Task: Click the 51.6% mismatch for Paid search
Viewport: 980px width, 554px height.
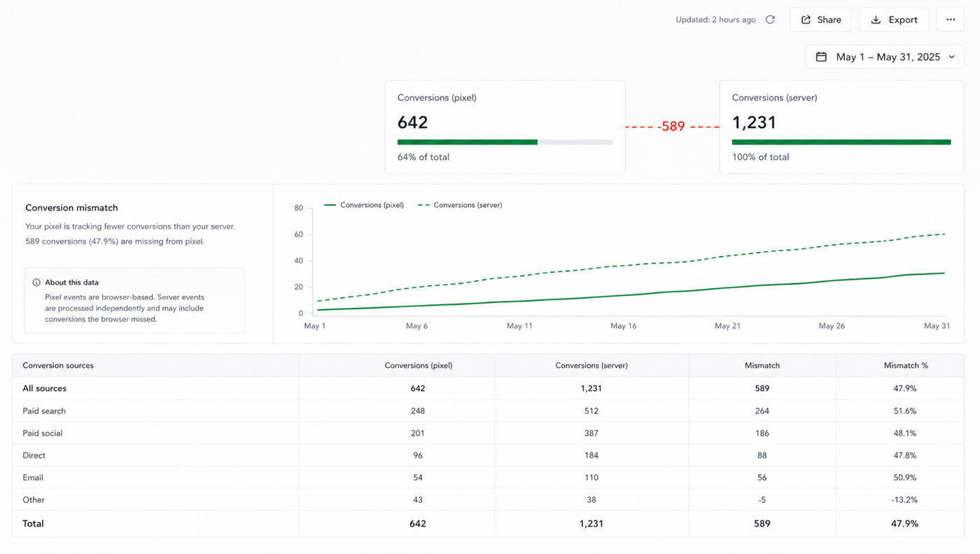Action: 905,411
